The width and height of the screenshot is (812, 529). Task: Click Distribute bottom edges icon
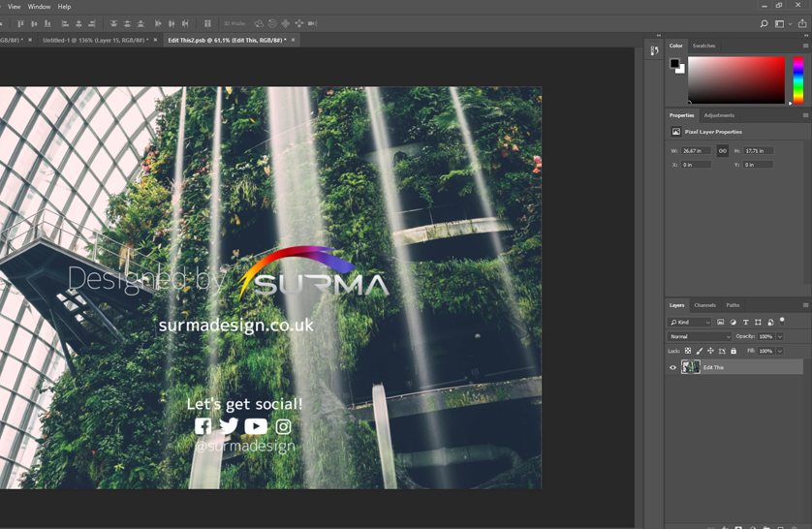[x=141, y=23]
